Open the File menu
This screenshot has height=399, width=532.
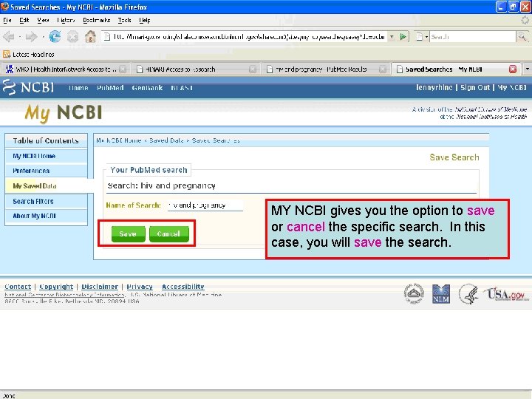pyautogui.click(x=7, y=21)
